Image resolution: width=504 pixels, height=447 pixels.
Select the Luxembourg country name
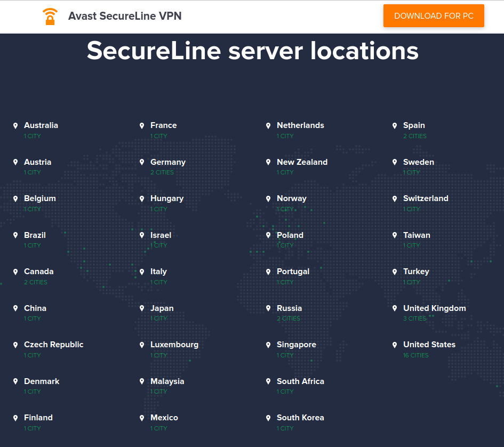(174, 345)
